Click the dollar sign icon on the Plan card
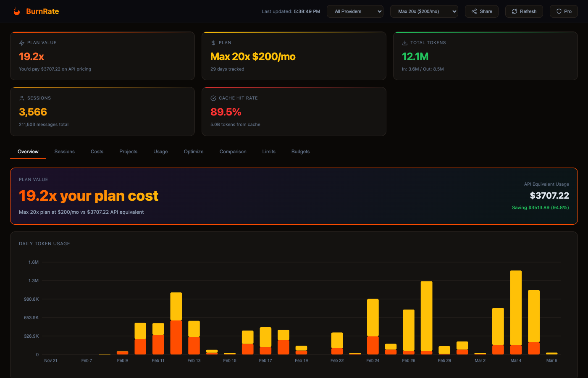The image size is (588, 378). click(213, 42)
